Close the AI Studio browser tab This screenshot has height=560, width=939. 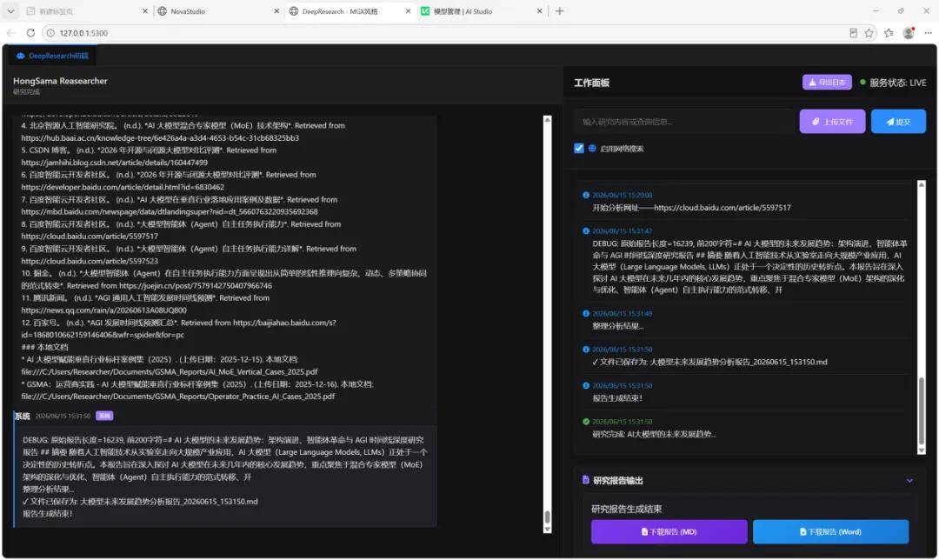pos(540,10)
